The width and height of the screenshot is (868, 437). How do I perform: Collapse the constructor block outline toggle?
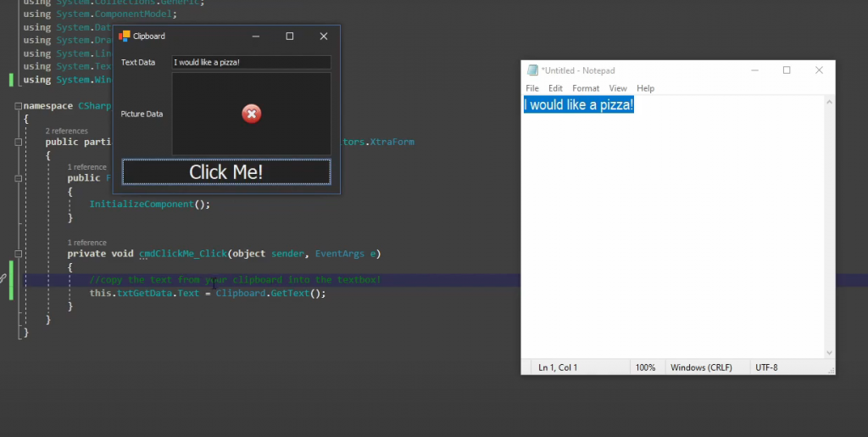19,178
